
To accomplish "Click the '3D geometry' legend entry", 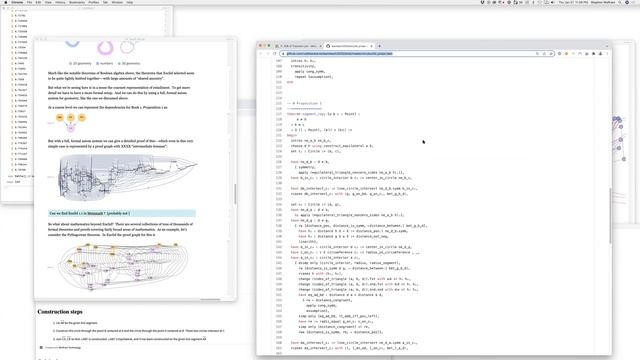I will pos(129,63).
